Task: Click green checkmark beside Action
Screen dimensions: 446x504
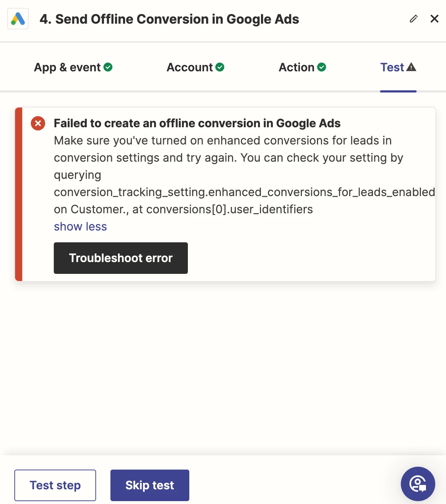Action: pyautogui.click(x=322, y=67)
